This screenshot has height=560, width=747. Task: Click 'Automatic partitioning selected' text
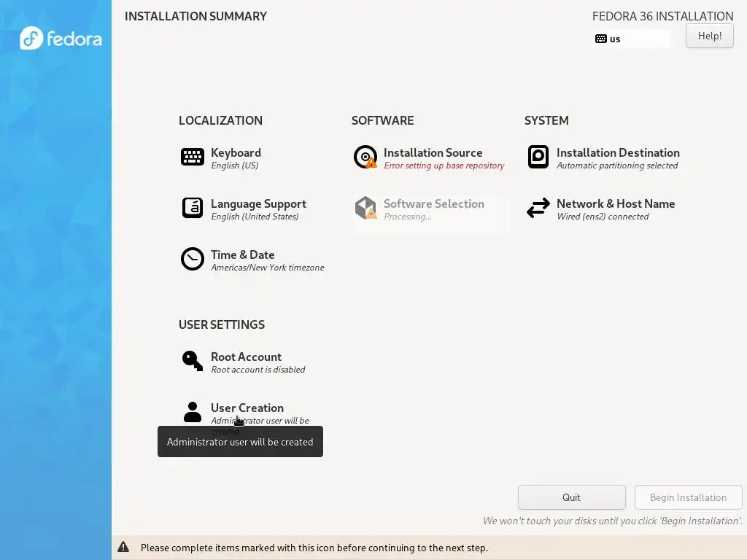[617, 166]
